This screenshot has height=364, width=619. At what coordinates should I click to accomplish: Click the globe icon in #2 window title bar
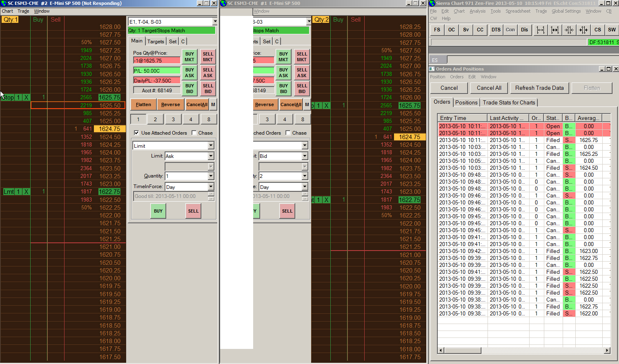pos(4,3)
